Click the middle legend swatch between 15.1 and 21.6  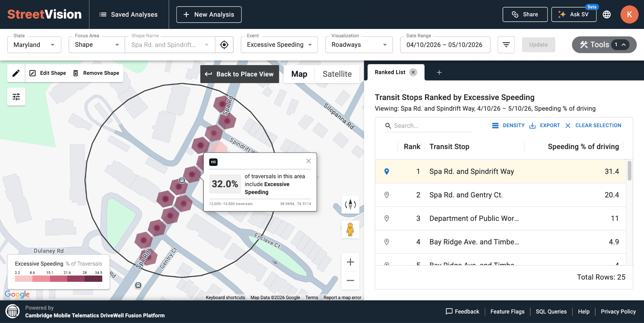pos(58,279)
